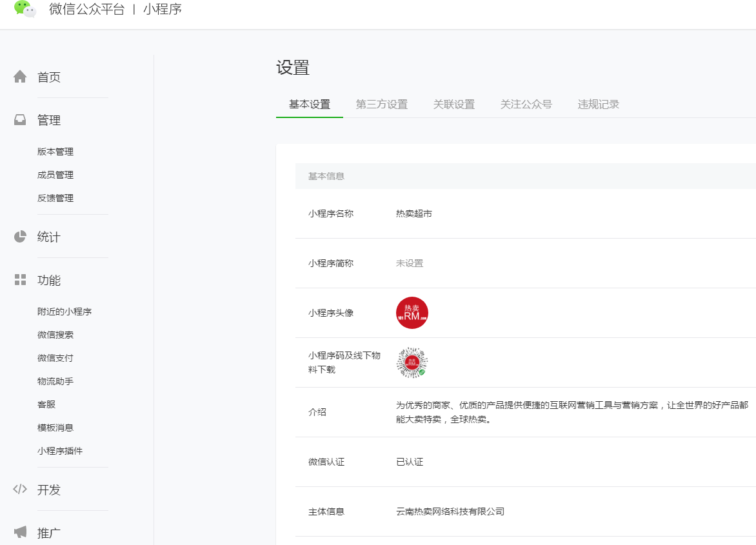This screenshot has height=545, width=756.
Task: Click the code brackets icon beside 开发
Action: 20,489
